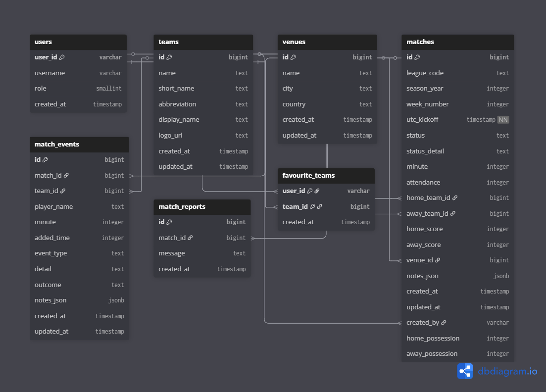Select the favourite_teams table header
The height and width of the screenshot is (392, 546).
click(x=326, y=176)
